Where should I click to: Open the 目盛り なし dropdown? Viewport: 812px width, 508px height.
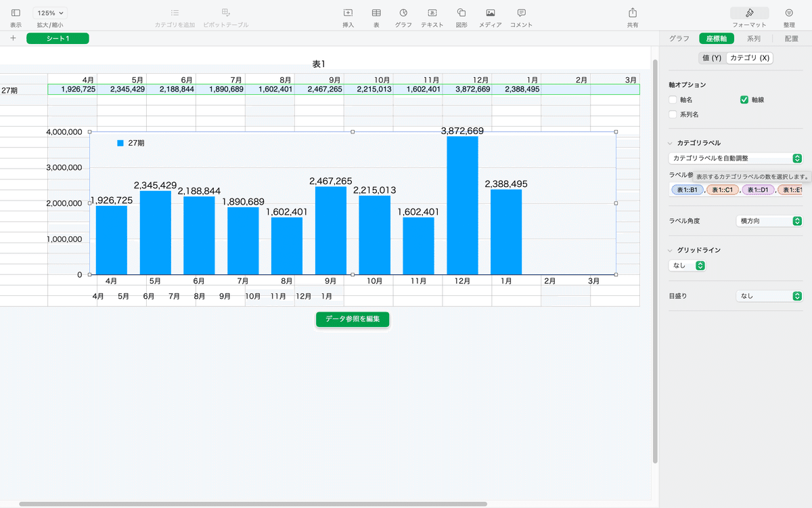(769, 296)
